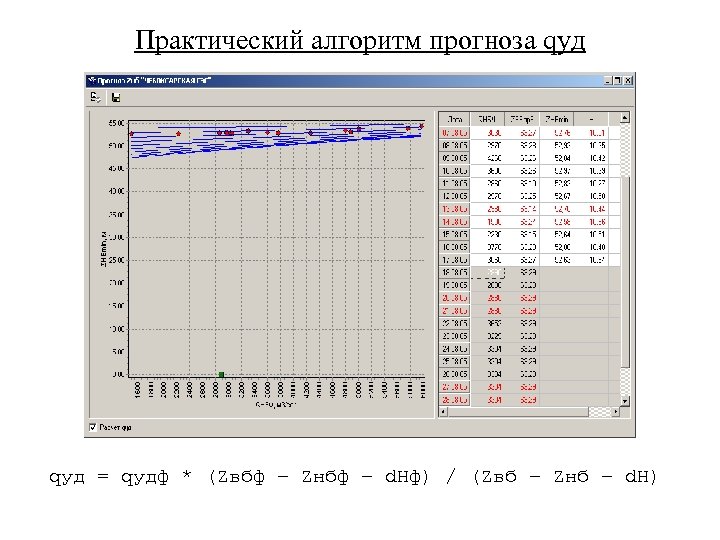Toggle the 'Расчет qуд' checkbox below the chart
The height and width of the screenshot is (540, 720).
[x=93, y=427]
